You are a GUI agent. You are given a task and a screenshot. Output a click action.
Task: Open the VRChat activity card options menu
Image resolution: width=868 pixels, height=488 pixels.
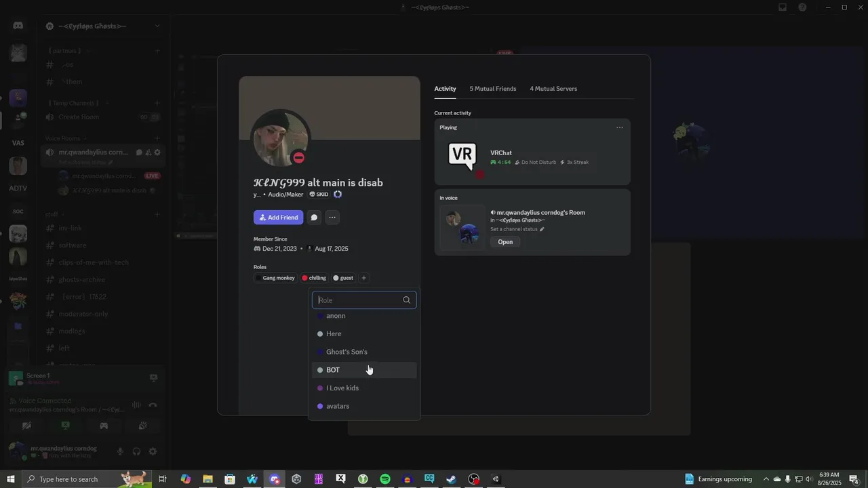(x=619, y=127)
